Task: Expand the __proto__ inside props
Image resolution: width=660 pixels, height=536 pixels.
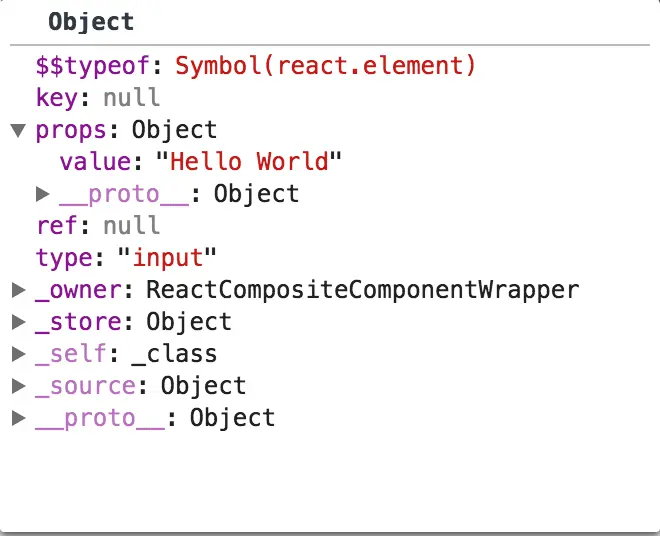Action: coord(43,194)
